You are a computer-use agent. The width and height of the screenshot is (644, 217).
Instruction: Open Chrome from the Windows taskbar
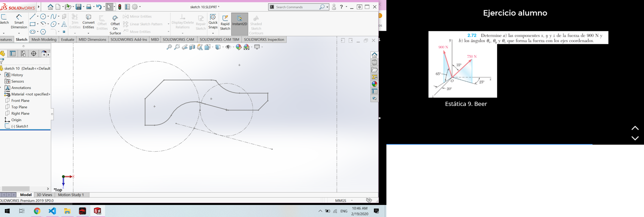click(37, 211)
